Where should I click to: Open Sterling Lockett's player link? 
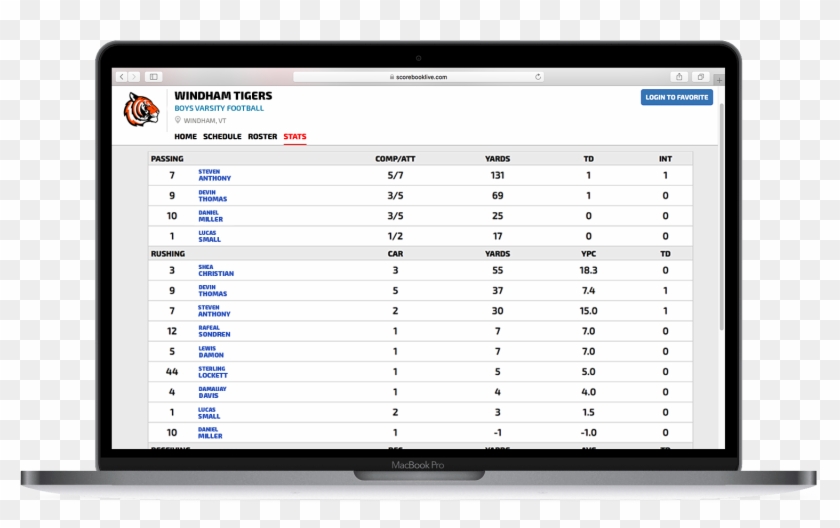(212, 372)
